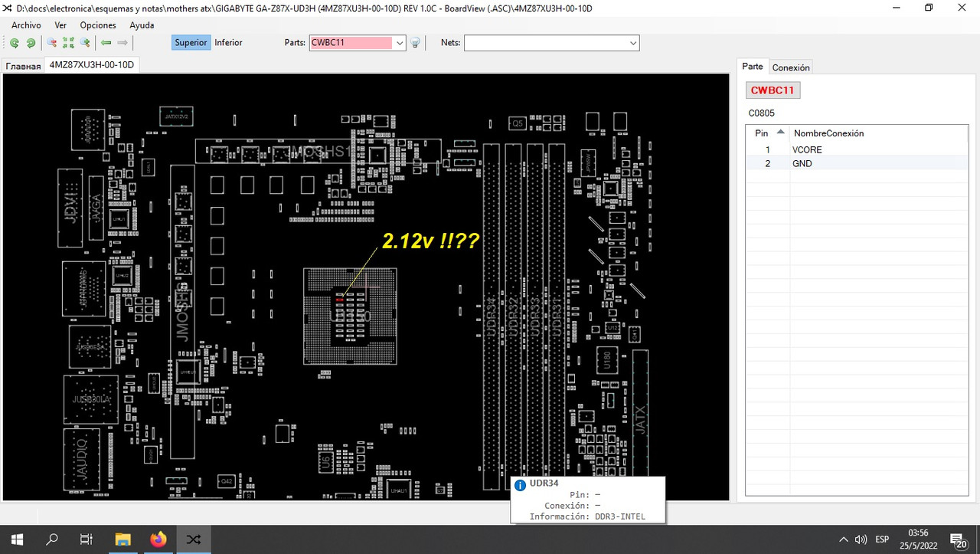Switch to the Superior board side
Viewport: 980px width, 554px height.
pos(191,43)
